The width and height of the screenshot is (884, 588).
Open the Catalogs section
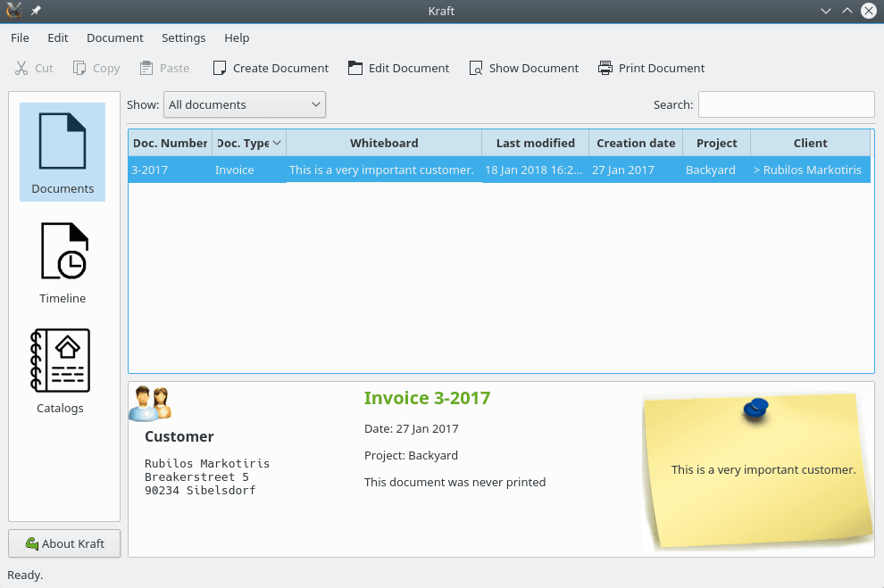[61, 371]
